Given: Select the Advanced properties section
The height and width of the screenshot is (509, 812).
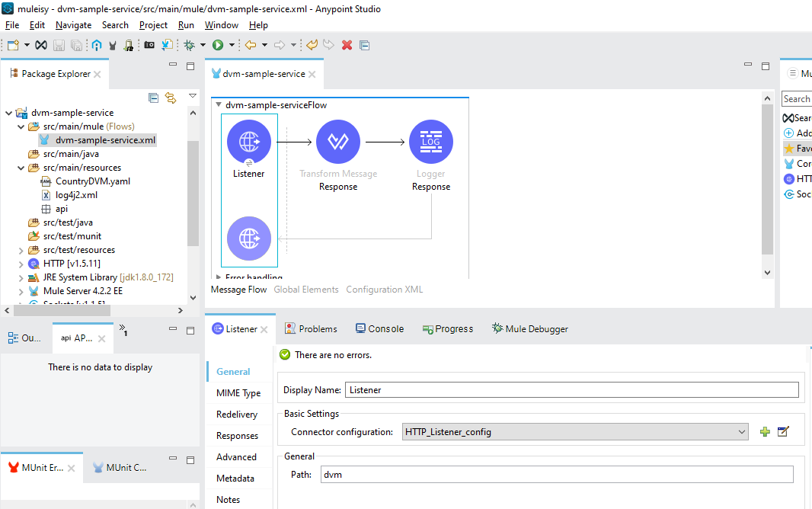Looking at the screenshot, I should tap(238, 457).
